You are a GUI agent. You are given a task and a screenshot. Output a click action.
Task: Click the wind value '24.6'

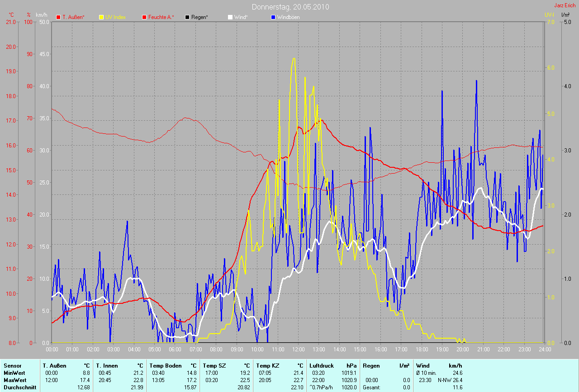point(457,373)
